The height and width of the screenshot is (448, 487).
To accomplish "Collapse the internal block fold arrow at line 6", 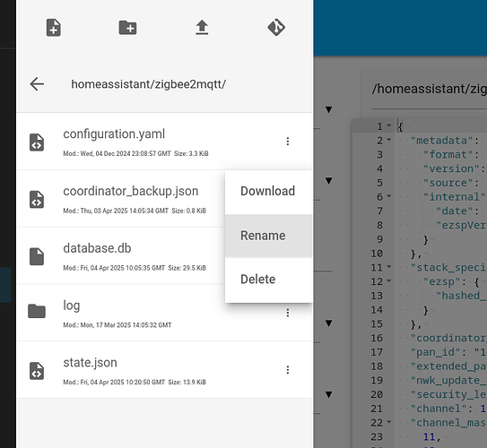I will (x=389, y=196).
